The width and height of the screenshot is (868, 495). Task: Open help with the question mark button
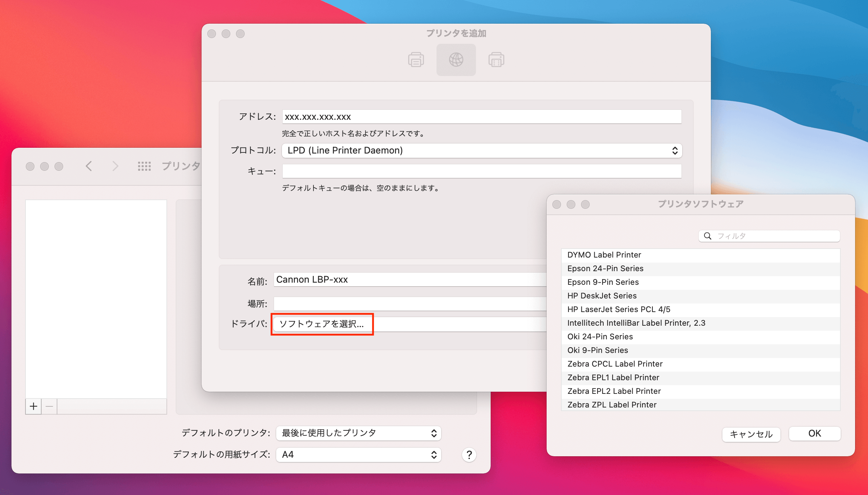[469, 455]
